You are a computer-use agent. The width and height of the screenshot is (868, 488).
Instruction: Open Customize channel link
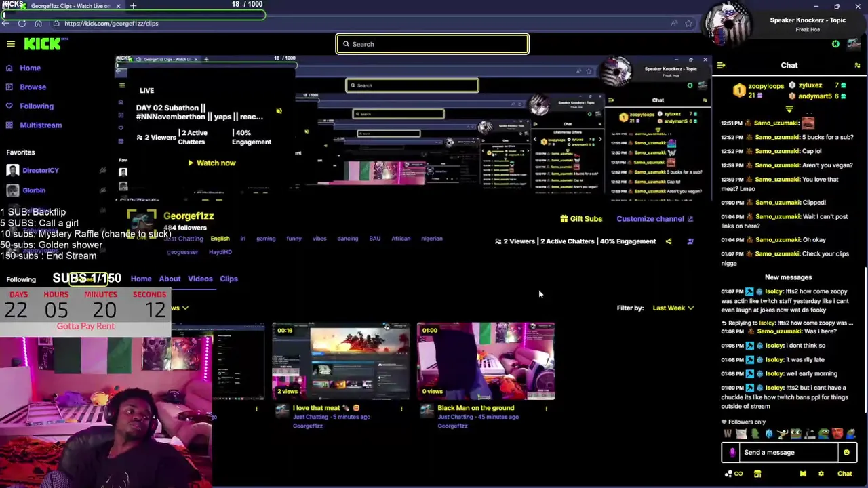(654, 219)
